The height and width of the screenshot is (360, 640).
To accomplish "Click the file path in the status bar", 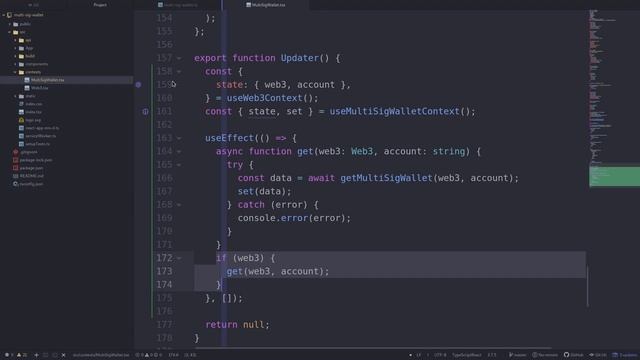I will [x=101, y=355].
